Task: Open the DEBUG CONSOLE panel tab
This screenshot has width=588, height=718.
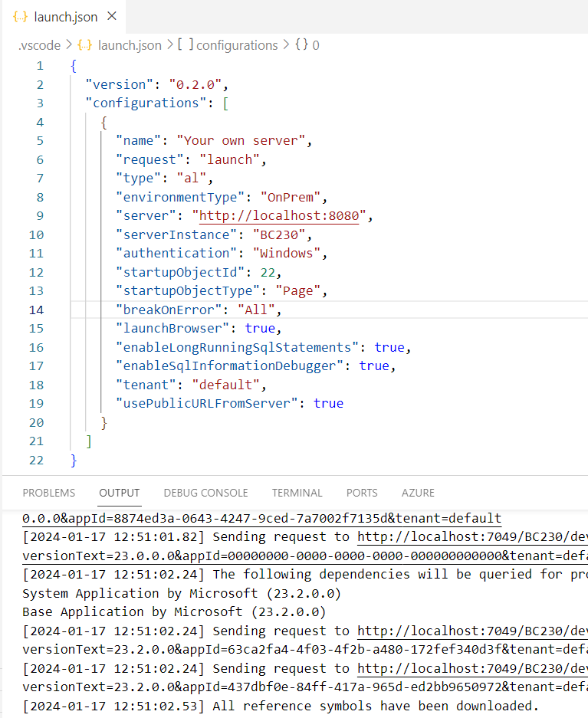Action: coord(205,493)
